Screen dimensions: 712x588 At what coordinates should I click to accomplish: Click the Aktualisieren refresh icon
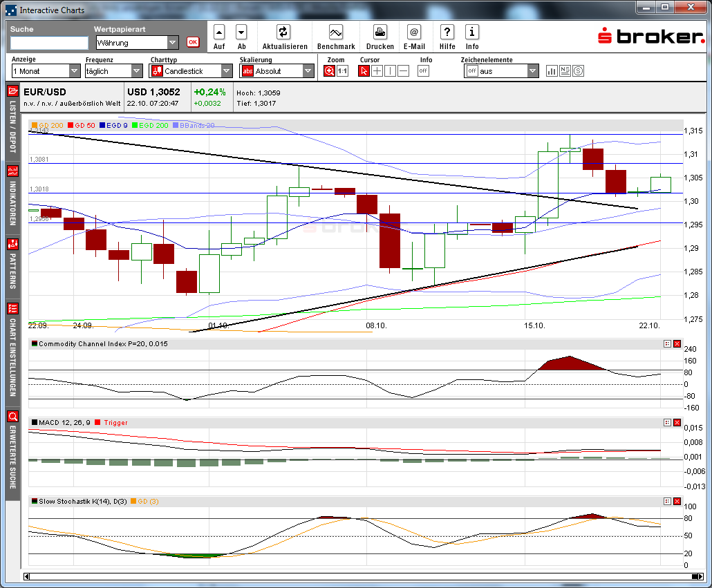click(283, 32)
